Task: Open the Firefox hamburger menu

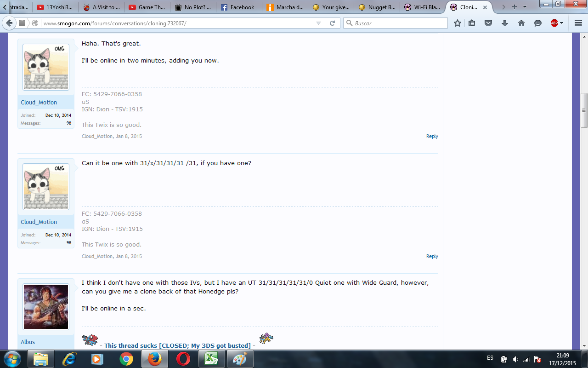Action: point(578,23)
